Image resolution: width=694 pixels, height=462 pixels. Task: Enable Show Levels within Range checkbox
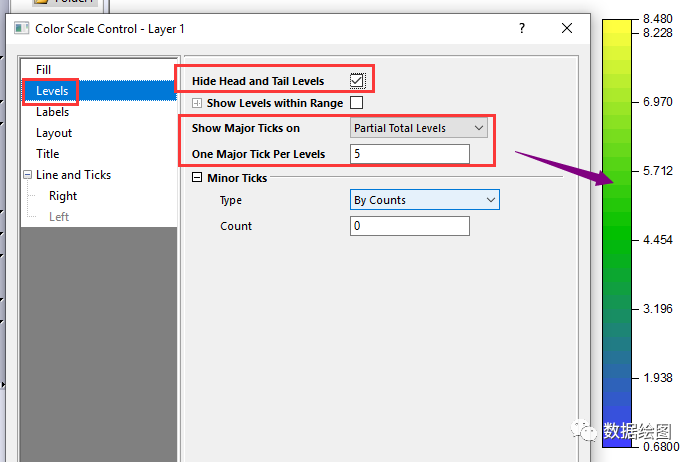coord(356,103)
